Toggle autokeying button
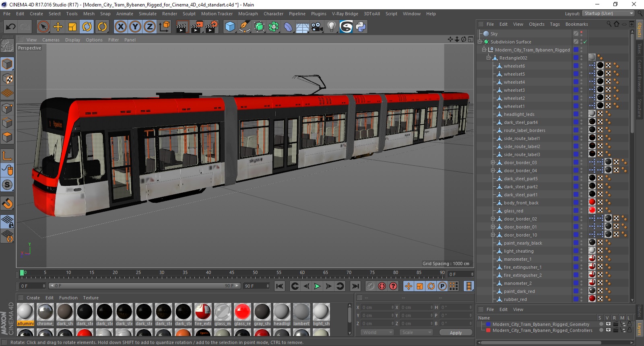 click(x=382, y=286)
